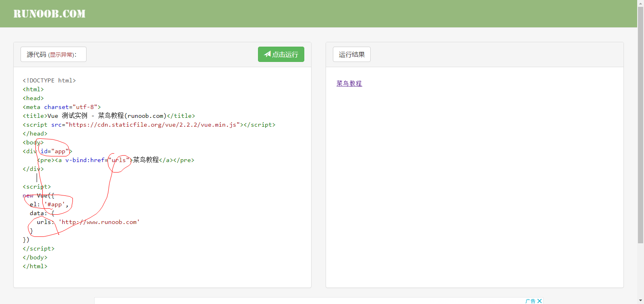Click the RUNOOB.COM logo

click(50, 14)
